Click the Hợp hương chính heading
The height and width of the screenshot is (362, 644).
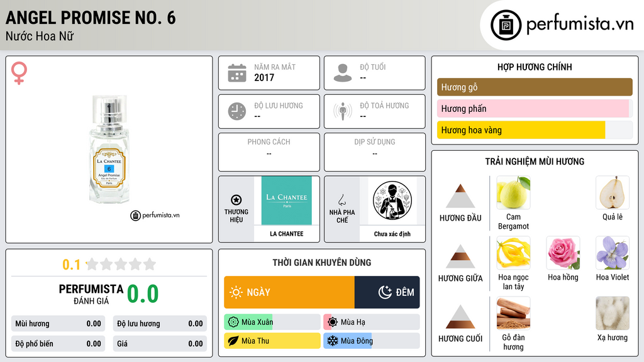pos(535,67)
